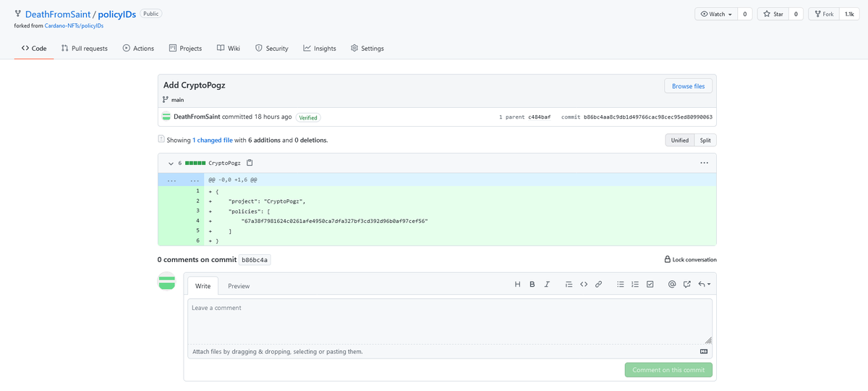
Task: Click the hunk header @@ -0,0 +1,6 @@
Action: (232, 180)
